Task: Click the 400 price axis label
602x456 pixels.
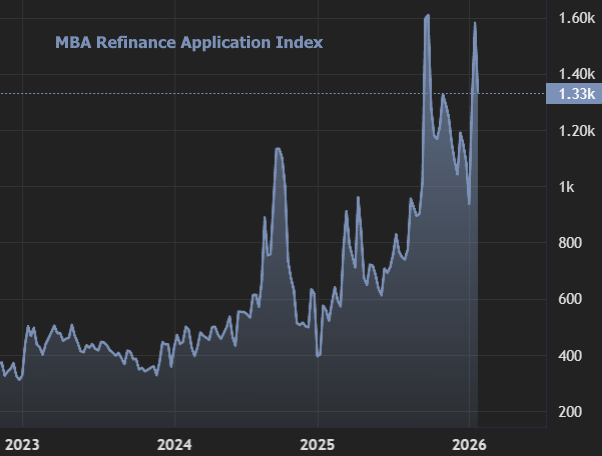Action: (x=572, y=356)
